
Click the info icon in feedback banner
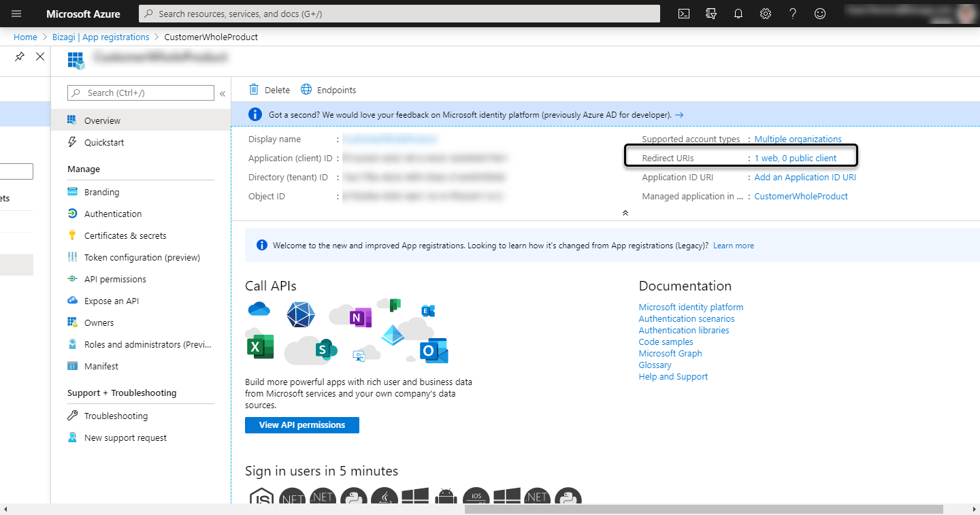[x=255, y=114]
